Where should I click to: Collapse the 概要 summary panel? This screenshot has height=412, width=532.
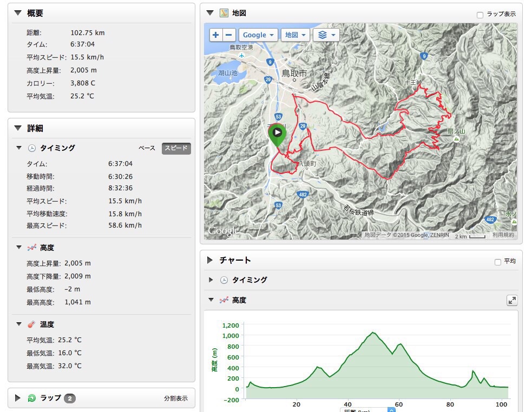[18, 13]
